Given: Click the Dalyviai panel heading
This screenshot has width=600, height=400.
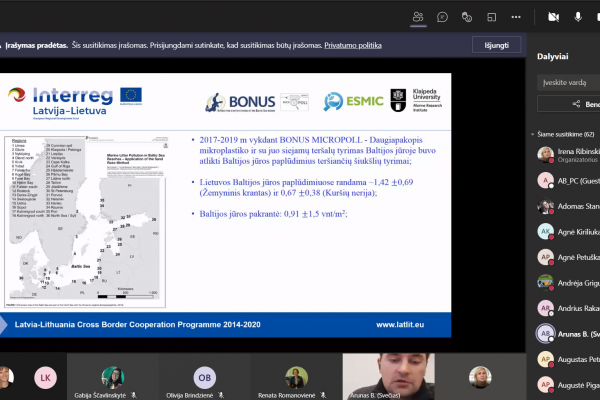Looking at the screenshot, I should pyautogui.click(x=553, y=57).
